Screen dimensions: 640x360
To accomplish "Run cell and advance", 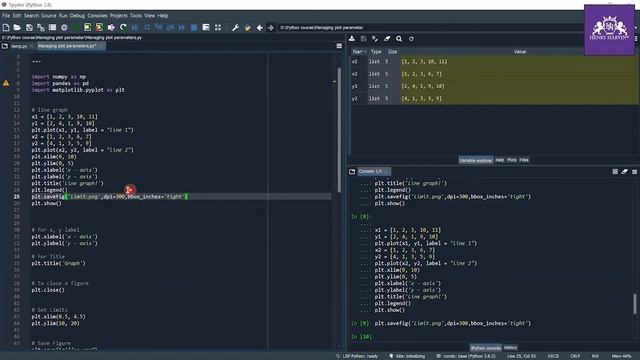I will (x=99, y=28).
